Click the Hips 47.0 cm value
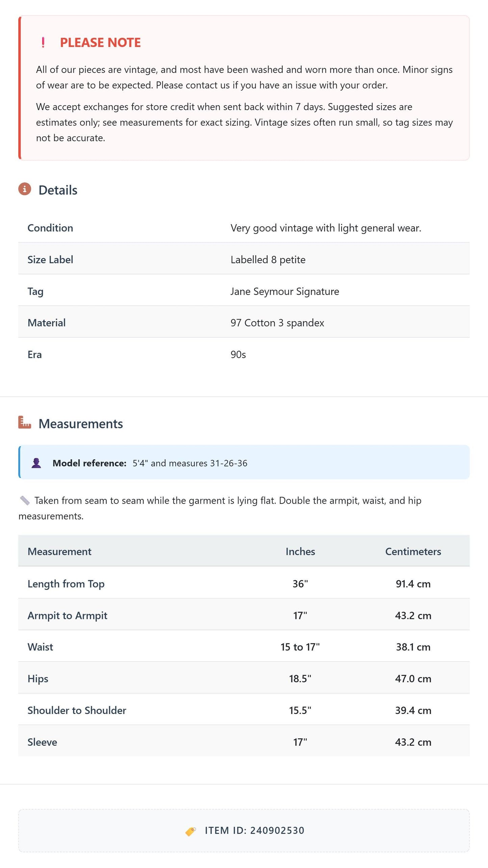 tap(413, 679)
